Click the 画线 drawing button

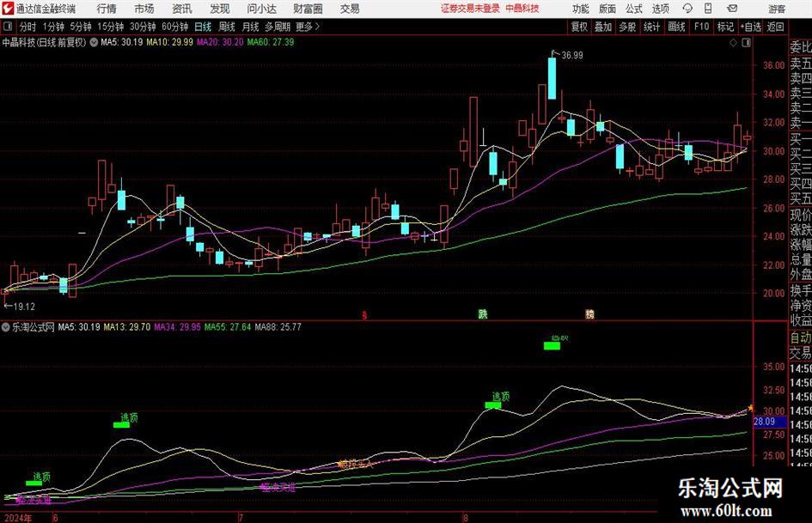(x=676, y=27)
